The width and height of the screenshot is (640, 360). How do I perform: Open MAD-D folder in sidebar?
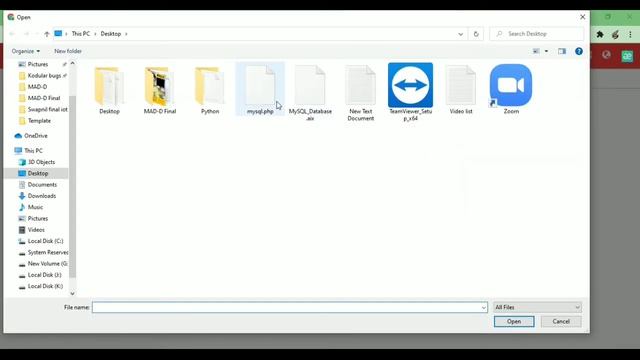37,87
